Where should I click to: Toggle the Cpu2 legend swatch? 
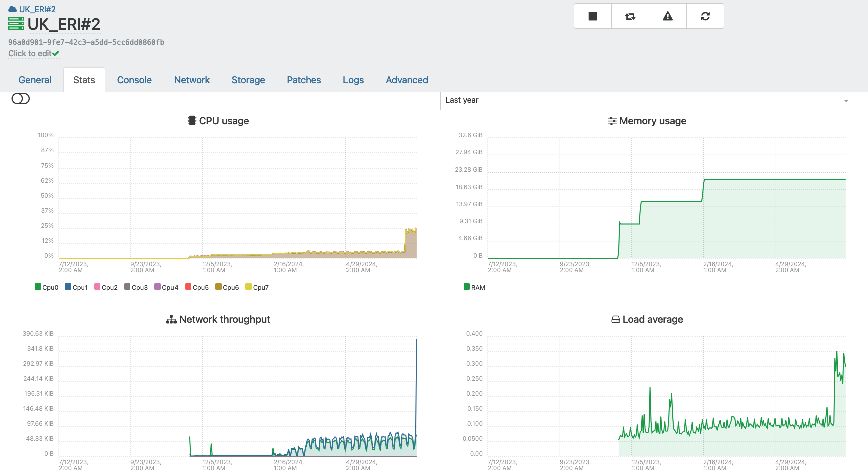coord(97,287)
